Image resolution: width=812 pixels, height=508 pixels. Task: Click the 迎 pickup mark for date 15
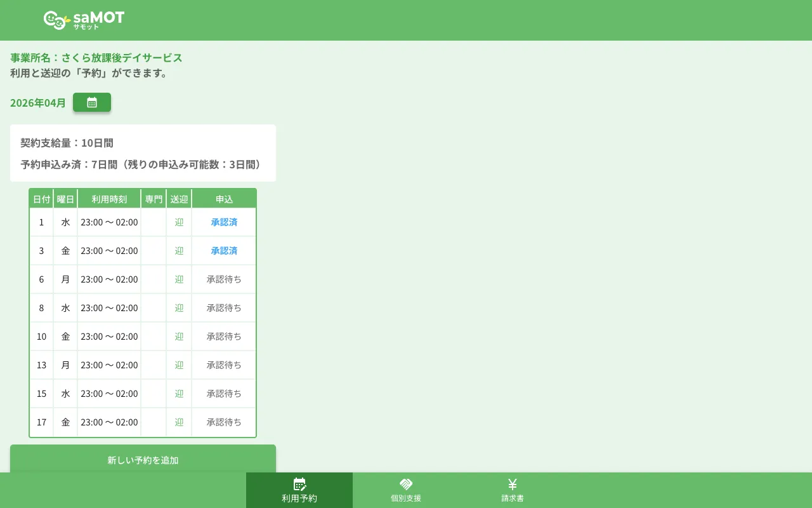(179, 394)
